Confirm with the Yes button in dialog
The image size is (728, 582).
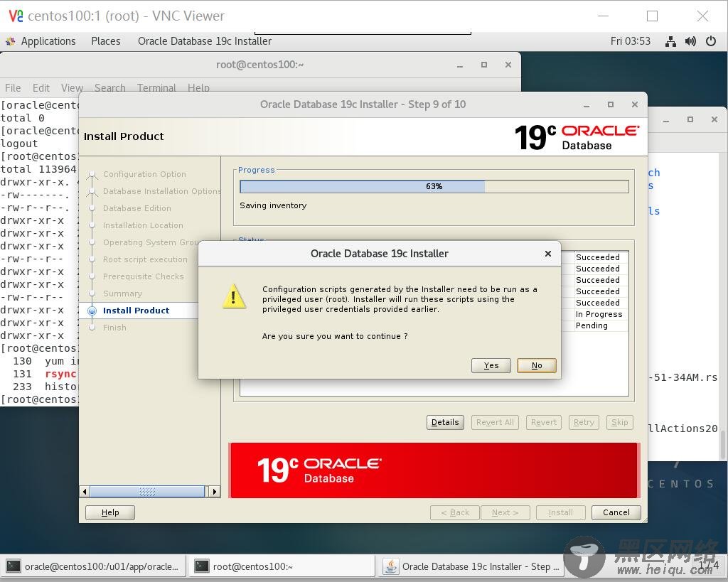[491, 365]
